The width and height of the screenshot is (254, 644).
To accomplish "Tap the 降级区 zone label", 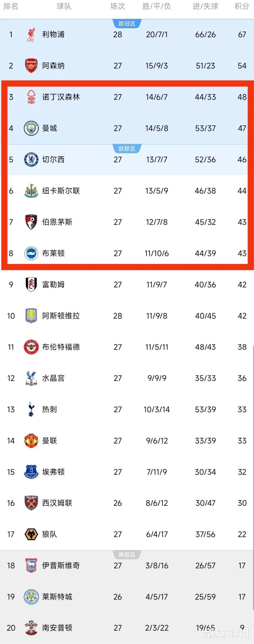I will (127, 555).
